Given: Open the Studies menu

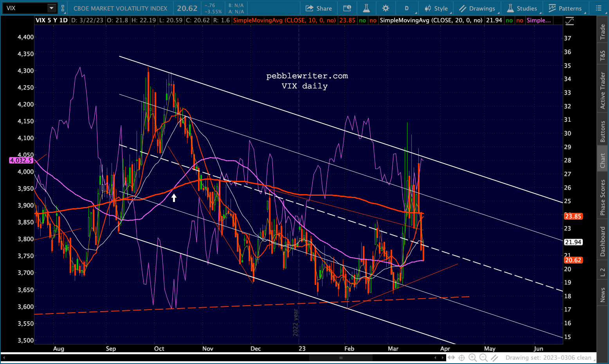Looking at the screenshot, I should pyautogui.click(x=522, y=8).
